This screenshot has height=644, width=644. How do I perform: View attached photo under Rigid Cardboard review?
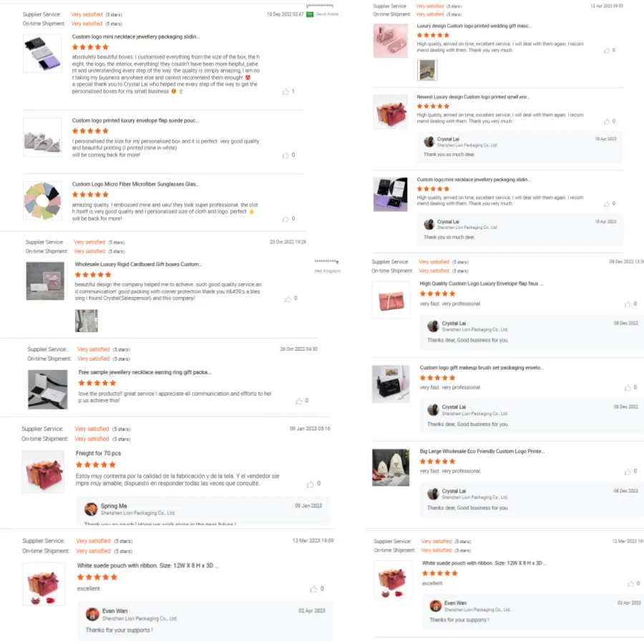coord(87,321)
